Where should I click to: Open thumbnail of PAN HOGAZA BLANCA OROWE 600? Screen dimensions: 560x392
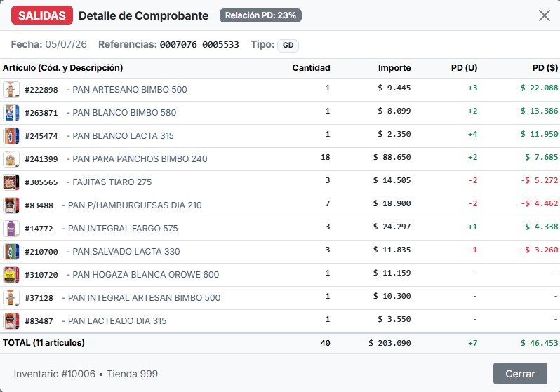(11, 275)
